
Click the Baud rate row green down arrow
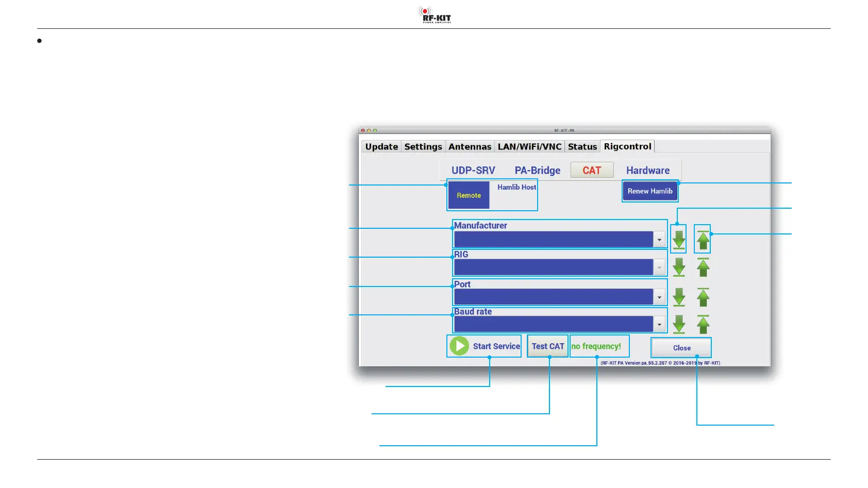point(679,324)
